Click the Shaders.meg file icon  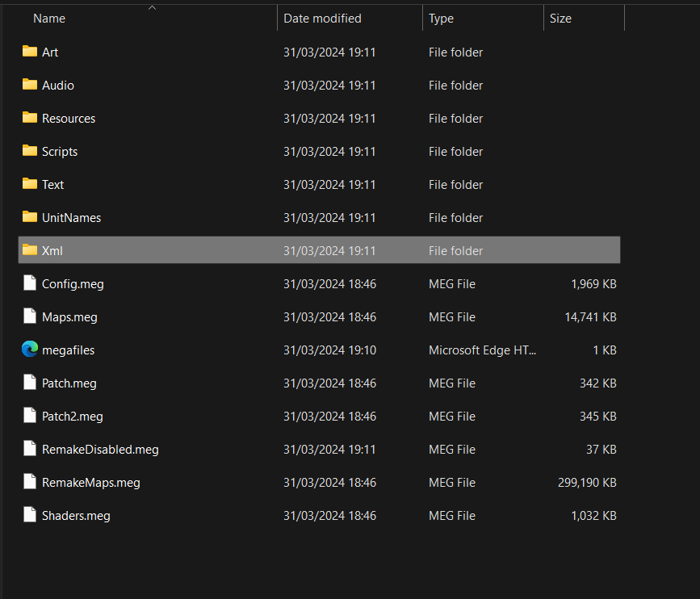pos(30,515)
